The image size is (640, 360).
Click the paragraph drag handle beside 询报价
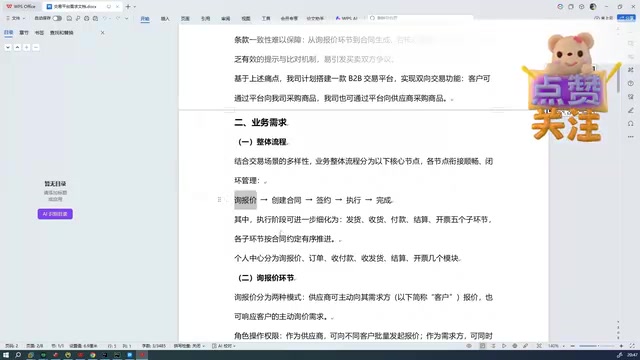[220, 200]
